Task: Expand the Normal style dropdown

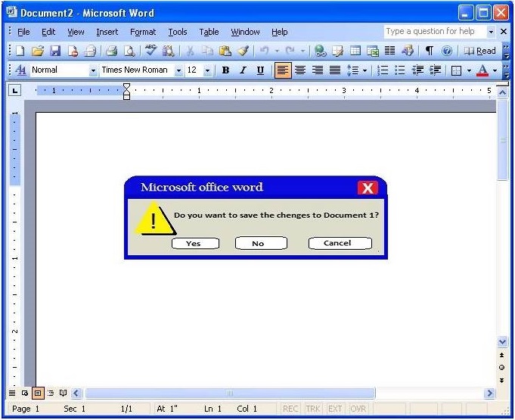Action: point(93,70)
